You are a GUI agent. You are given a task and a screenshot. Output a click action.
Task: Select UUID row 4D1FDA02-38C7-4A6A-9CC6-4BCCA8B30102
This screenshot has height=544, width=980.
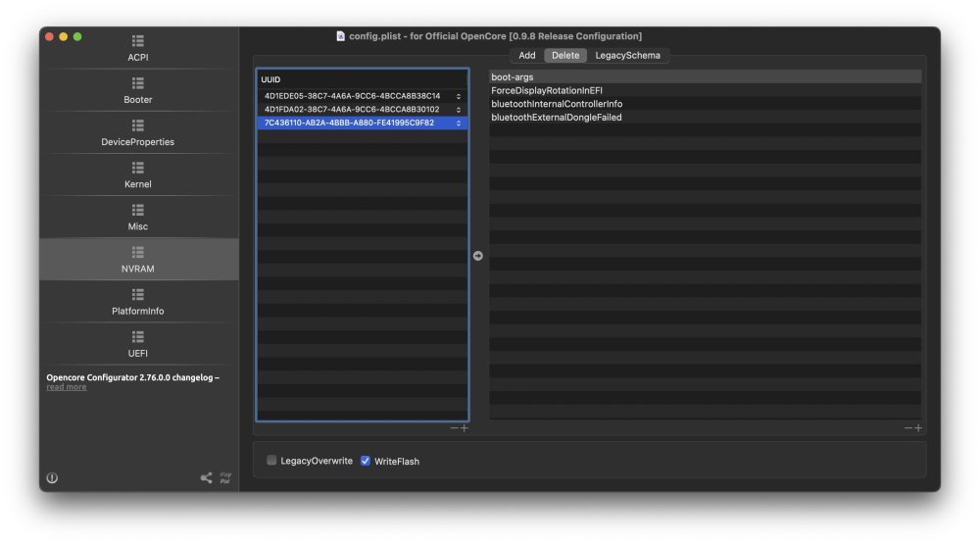363,109
